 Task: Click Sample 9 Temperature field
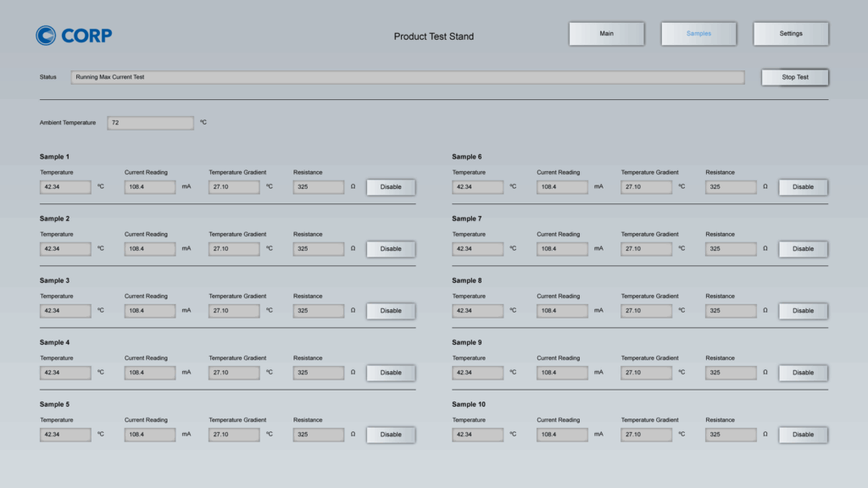tap(478, 373)
